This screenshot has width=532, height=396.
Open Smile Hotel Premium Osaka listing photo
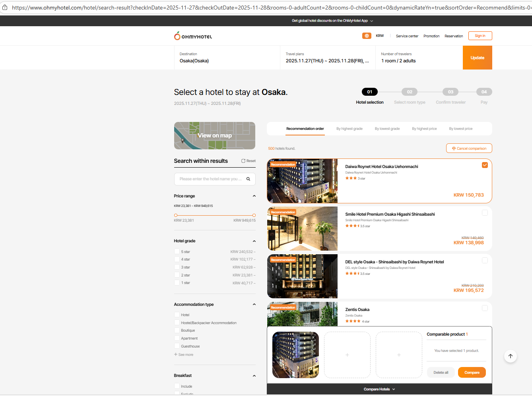(x=303, y=229)
